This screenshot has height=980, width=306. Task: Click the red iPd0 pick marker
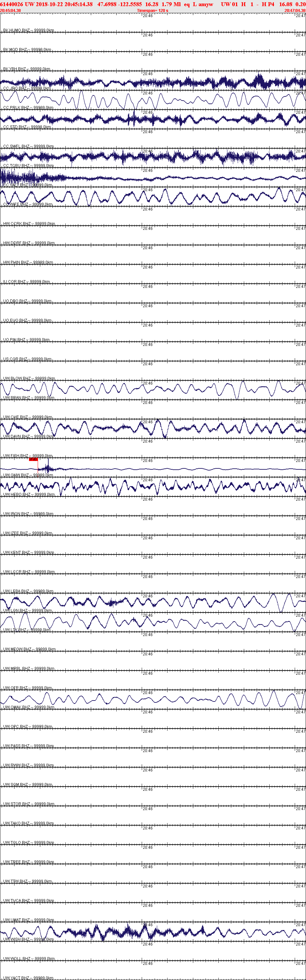point(33,459)
